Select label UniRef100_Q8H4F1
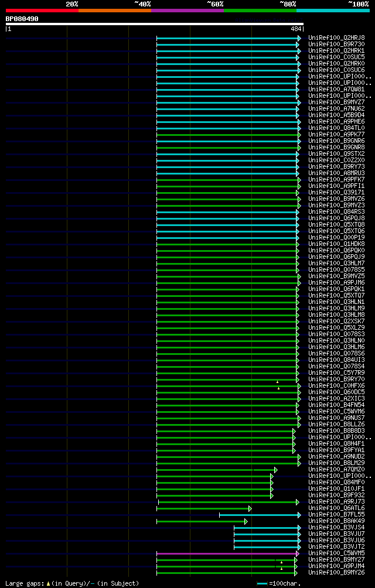This screenshot has height=588, width=375. click(336, 443)
